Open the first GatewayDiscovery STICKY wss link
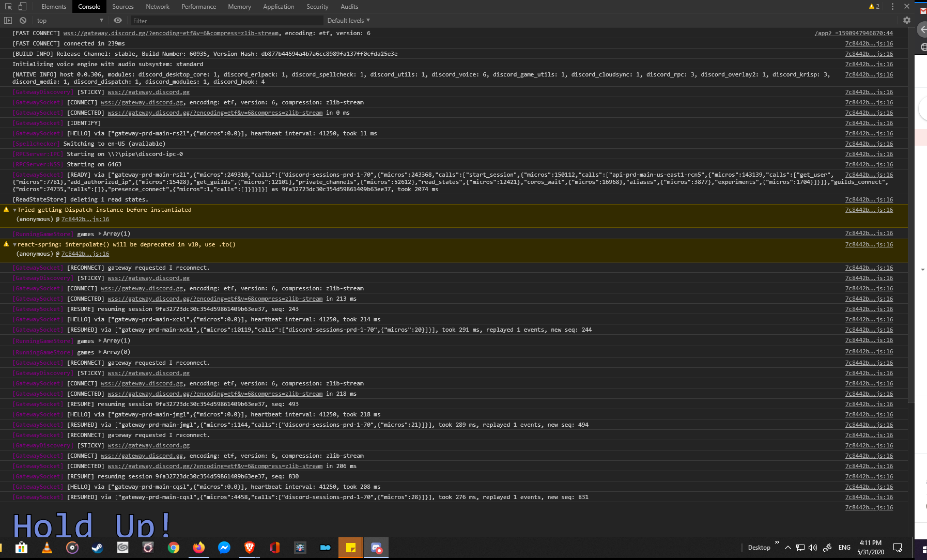 (x=149, y=92)
